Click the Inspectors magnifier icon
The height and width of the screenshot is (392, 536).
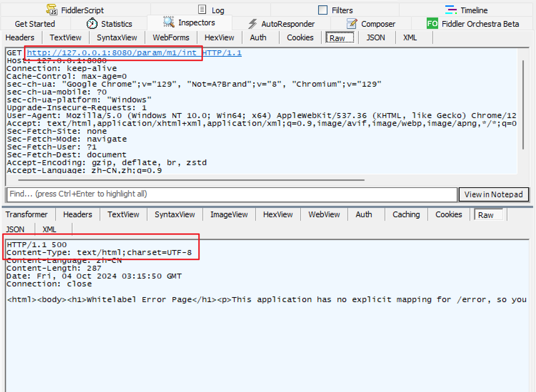169,22
